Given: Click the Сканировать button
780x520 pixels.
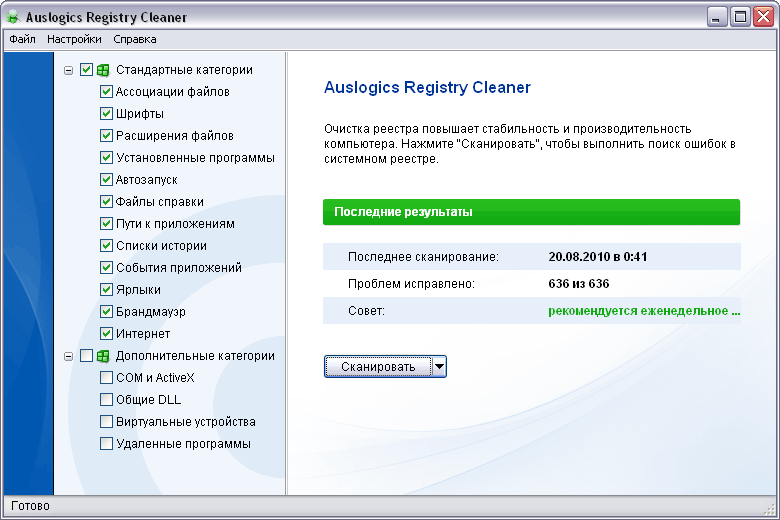Looking at the screenshot, I should [x=378, y=367].
